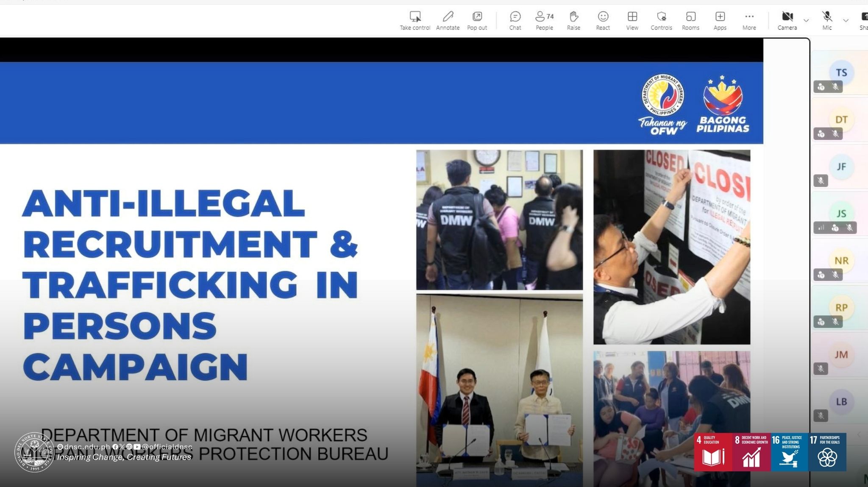Open the View layout options
This screenshot has height=487, width=868.
tap(632, 21)
